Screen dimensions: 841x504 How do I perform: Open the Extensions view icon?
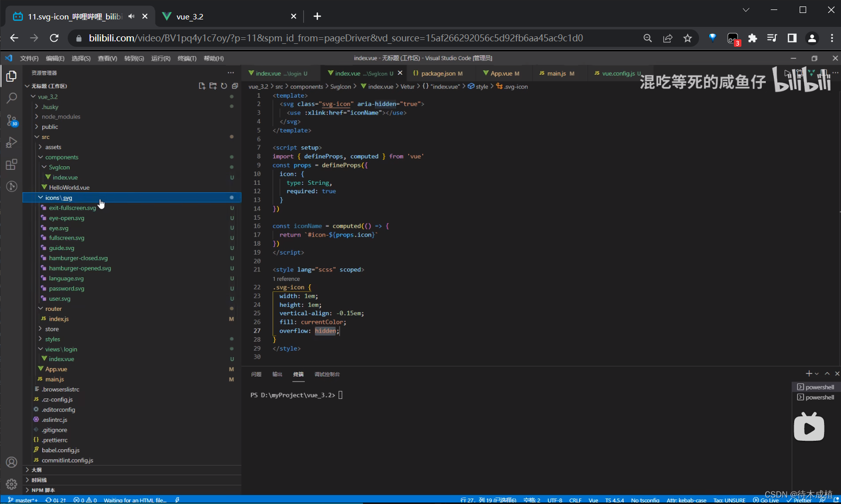click(11, 164)
